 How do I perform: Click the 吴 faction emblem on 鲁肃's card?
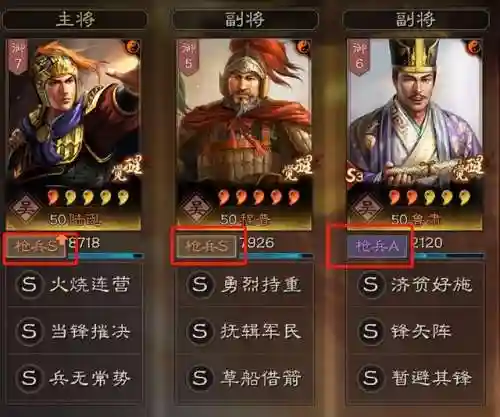(x=367, y=209)
